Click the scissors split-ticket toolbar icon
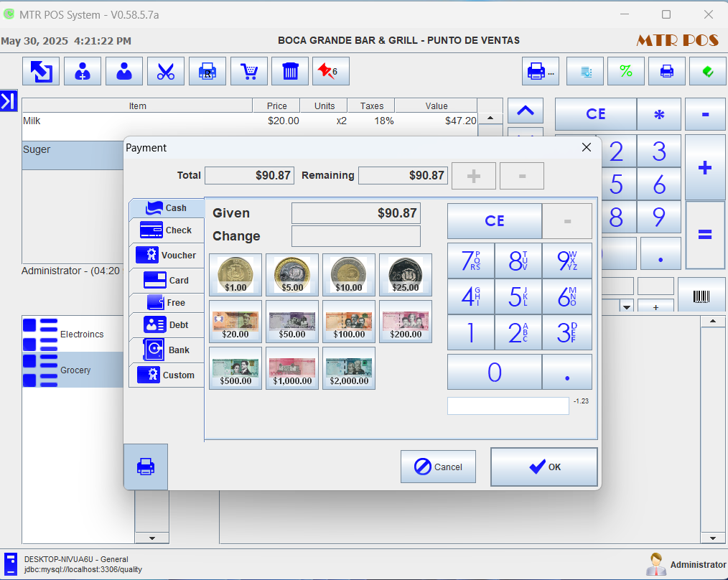The width and height of the screenshot is (728, 580). click(166, 71)
